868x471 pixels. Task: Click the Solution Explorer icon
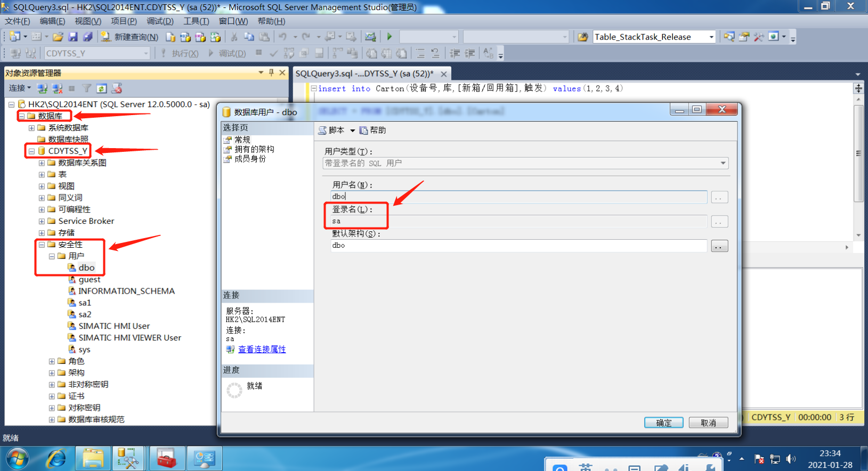point(729,37)
